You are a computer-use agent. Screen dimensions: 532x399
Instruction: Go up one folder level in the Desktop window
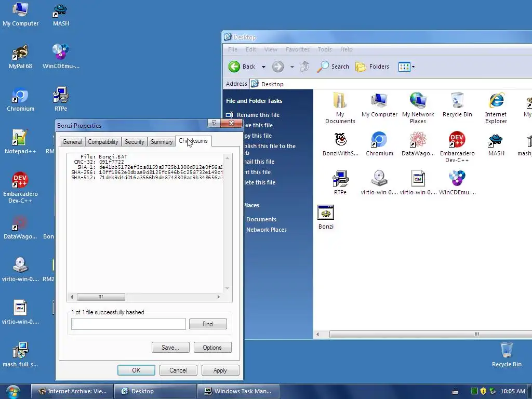coord(304,66)
